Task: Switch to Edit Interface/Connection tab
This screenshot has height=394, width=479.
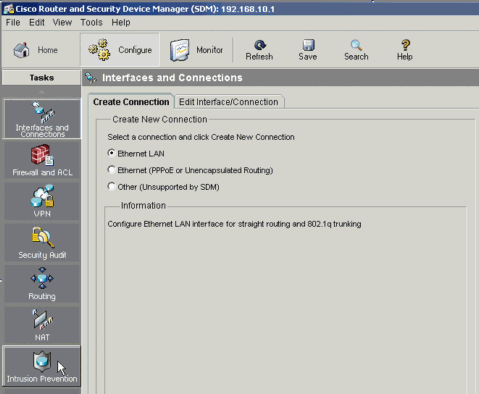Action: pyautogui.click(x=229, y=102)
